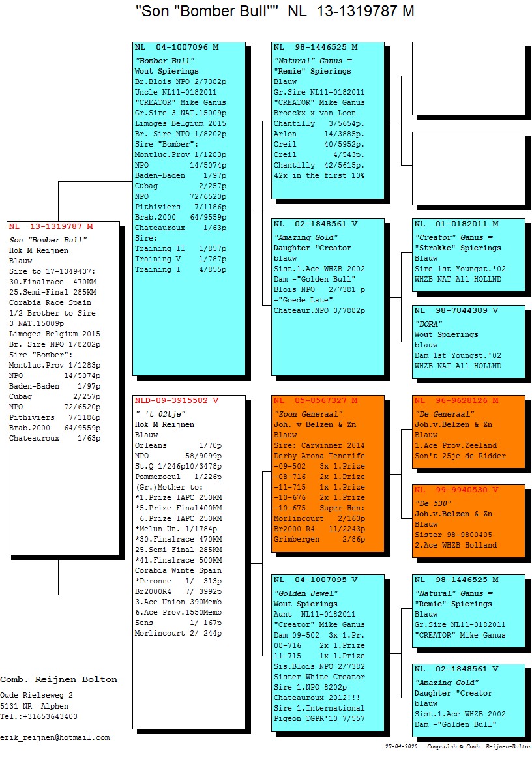Click the address line Oude Rielseweg 2
Screen dimensions: 532x764
(x=37, y=696)
